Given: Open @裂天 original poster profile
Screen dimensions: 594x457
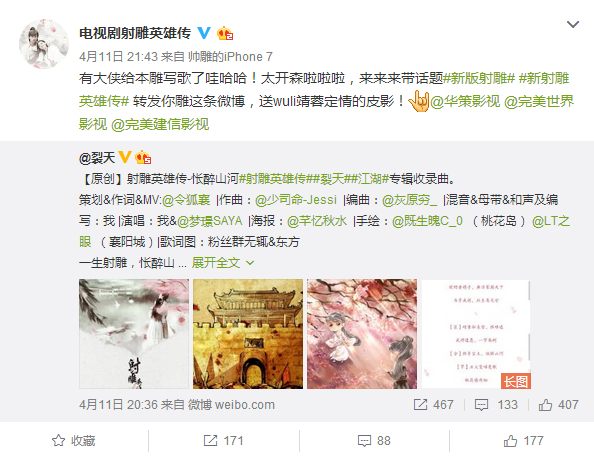Looking at the screenshot, I should click(97, 158).
